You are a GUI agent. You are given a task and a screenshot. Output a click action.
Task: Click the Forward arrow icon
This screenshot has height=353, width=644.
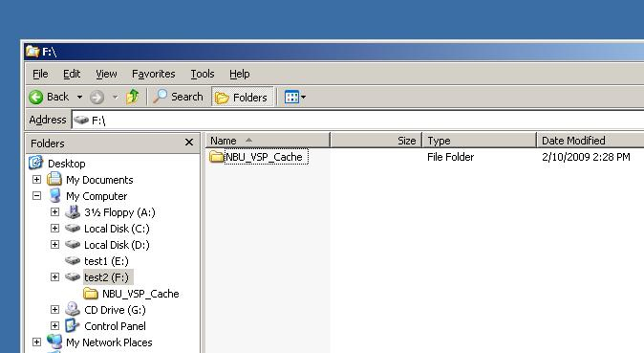[97, 98]
